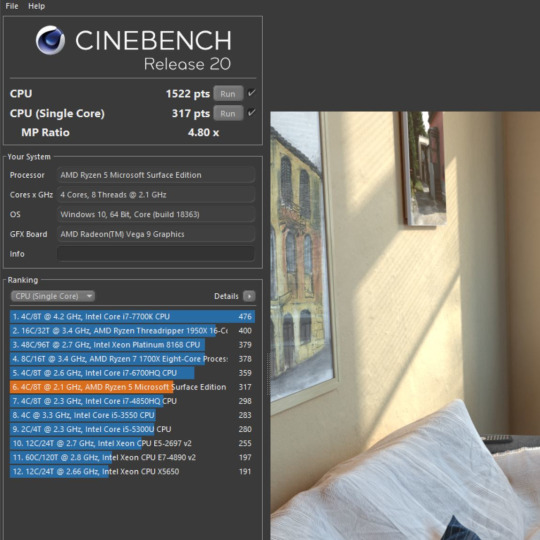Select ranking row Ryzen 7 1700X
Viewport: 540px width, 540px height.
(133, 359)
